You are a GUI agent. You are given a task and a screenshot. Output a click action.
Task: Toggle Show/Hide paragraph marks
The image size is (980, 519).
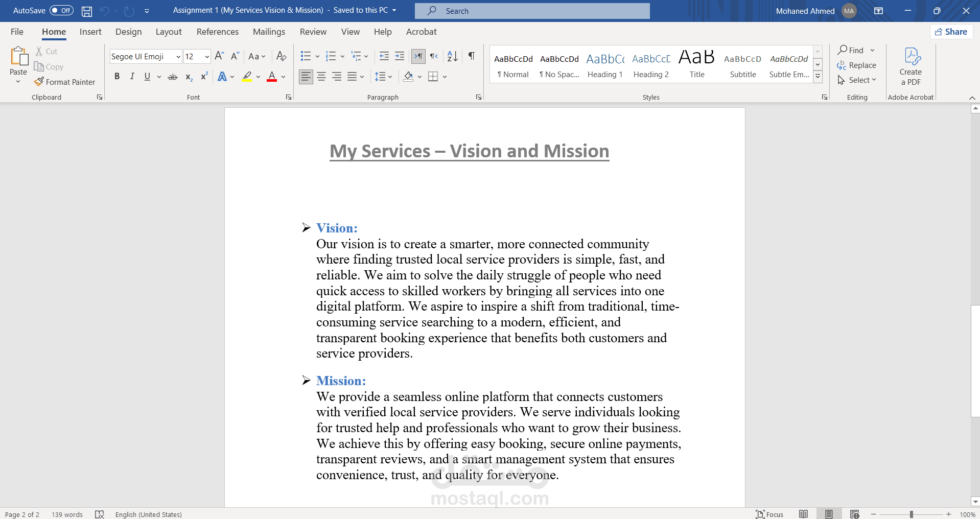(472, 56)
